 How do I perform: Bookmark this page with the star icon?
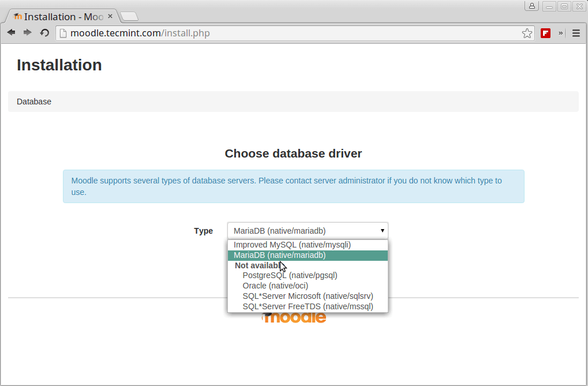[x=527, y=33]
